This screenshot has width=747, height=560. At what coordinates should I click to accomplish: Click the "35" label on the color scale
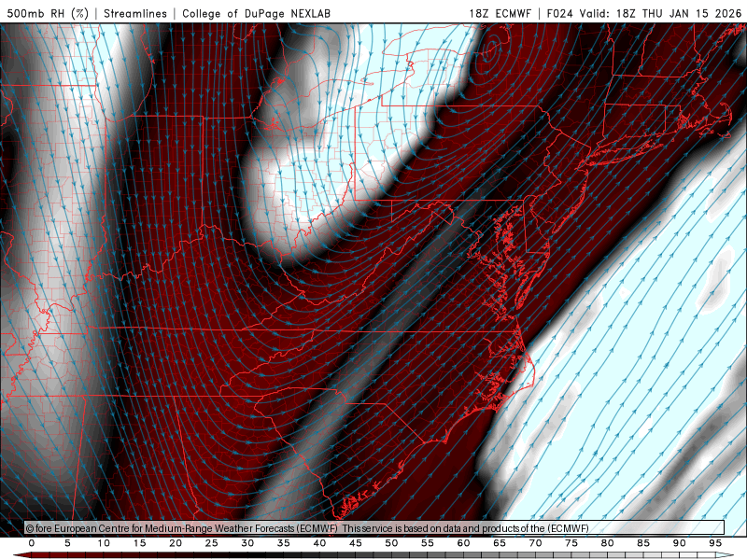(x=284, y=543)
